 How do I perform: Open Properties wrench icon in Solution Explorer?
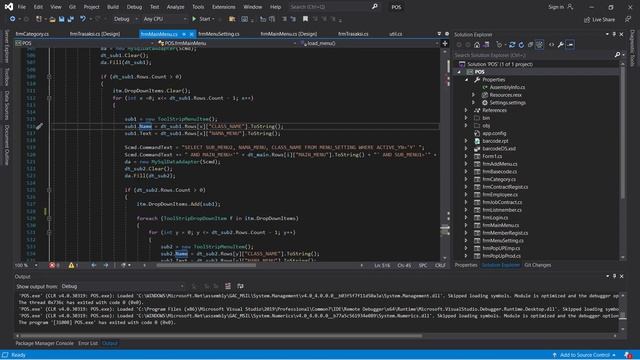coord(561,45)
